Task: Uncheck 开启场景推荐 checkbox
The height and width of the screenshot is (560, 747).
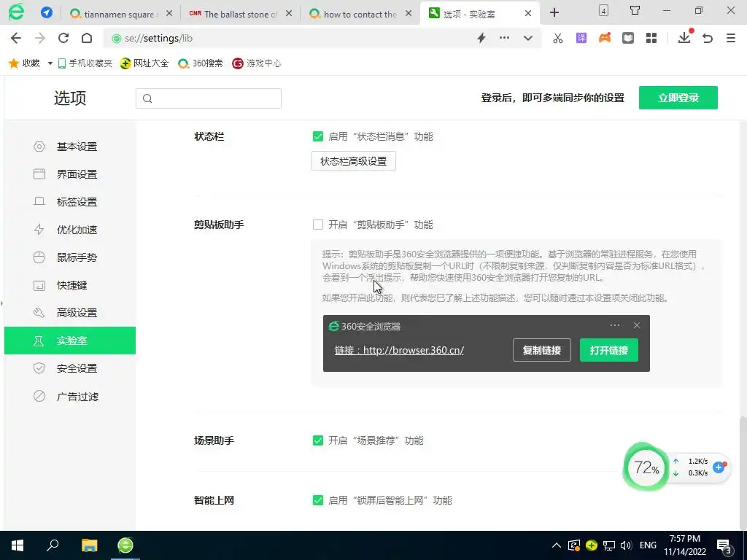Action: [318, 440]
